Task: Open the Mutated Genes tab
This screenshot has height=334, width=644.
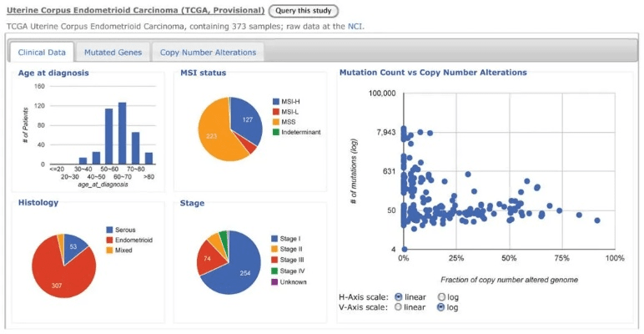Action: click(113, 53)
